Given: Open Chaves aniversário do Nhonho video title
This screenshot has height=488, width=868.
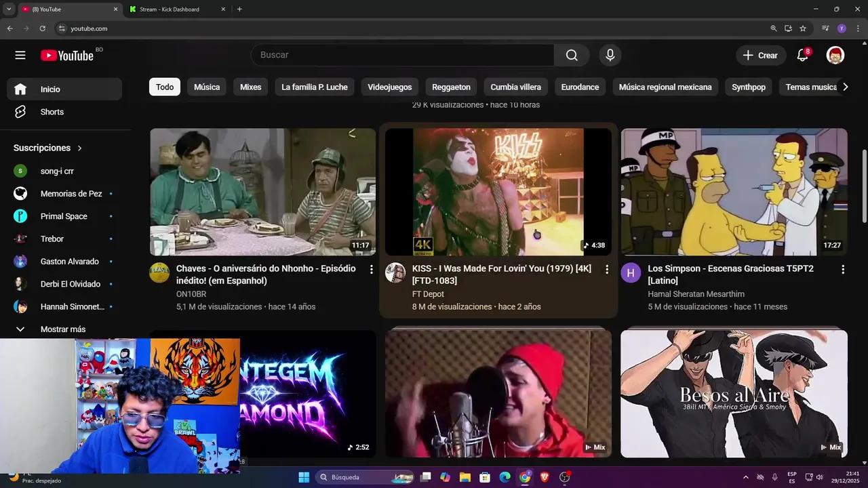Looking at the screenshot, I should (x=266, y=274).
